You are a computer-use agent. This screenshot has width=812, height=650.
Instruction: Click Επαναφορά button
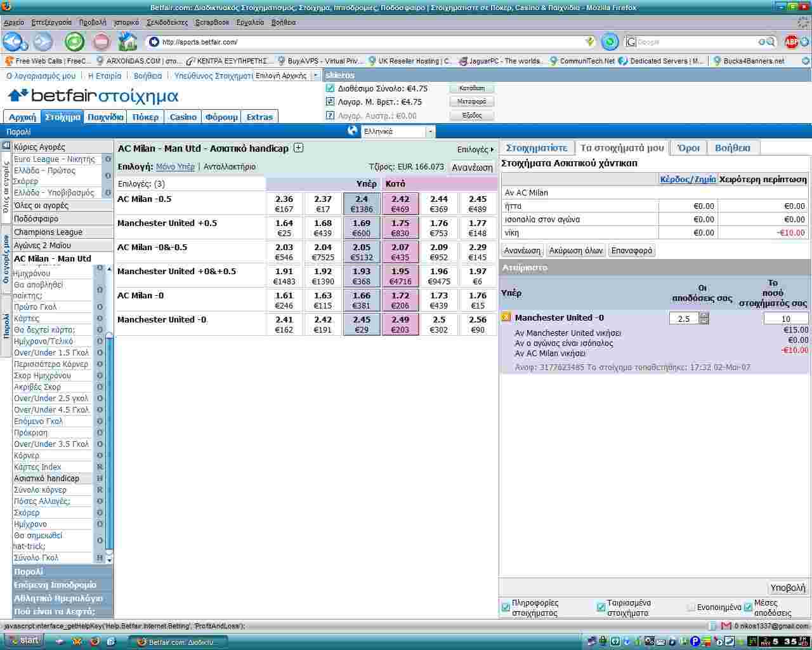[x=632, y=251]
